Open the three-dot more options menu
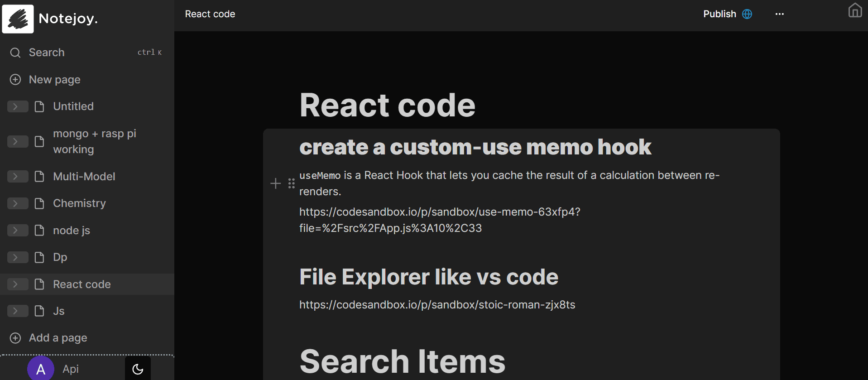 click(x=779, y=14)
